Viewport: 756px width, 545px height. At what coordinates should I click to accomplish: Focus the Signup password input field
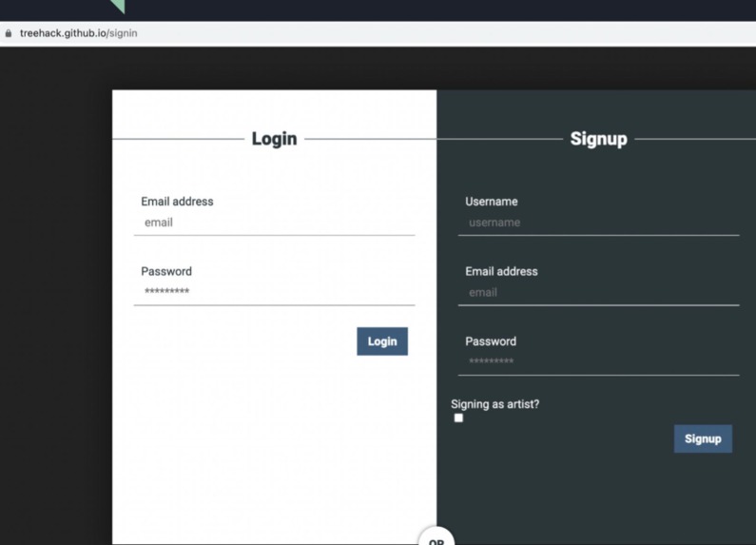[598, 361]
